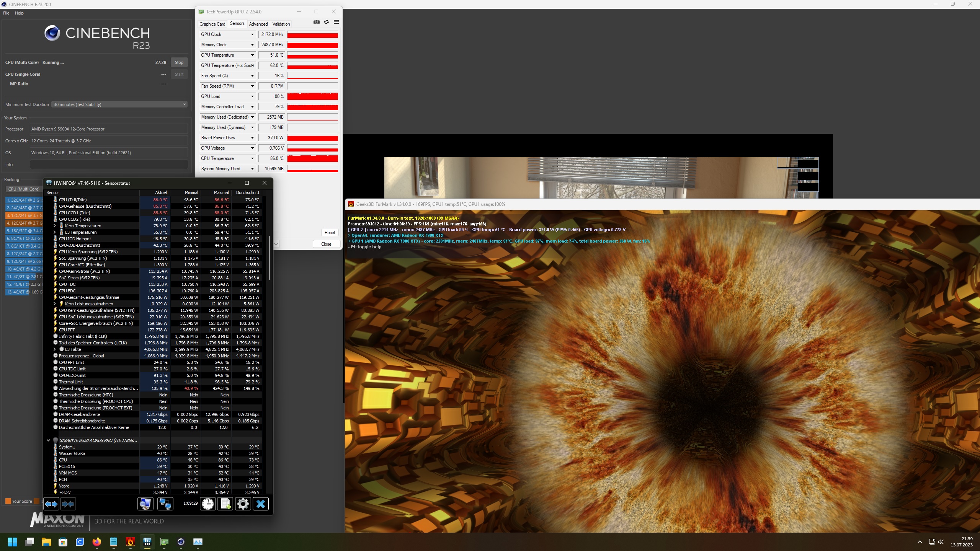The width and height of the screenshot is (980, 551).
Task: Open GPU-Z hamburger menu icon
Action: click(x=336, y=22)
